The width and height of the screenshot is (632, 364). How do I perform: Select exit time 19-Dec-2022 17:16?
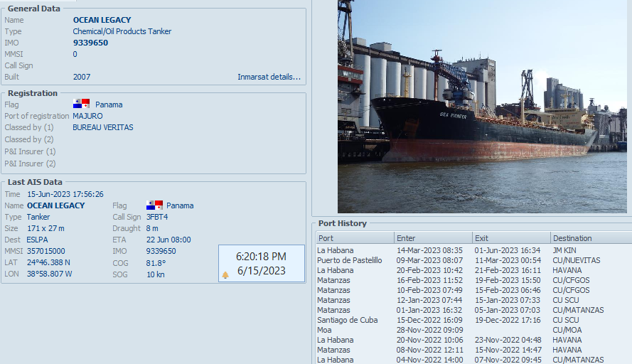pyautogui.click(x=508, y=320)
